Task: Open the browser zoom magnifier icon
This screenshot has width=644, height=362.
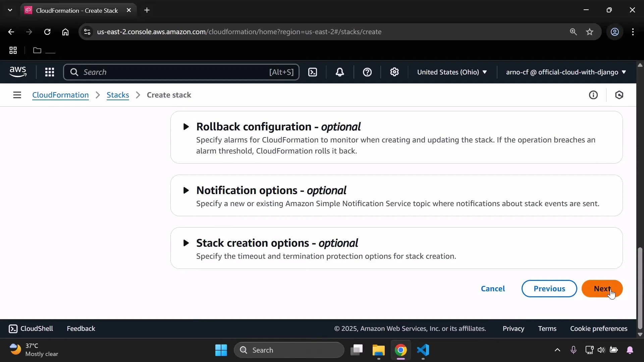Action: click(x=573, y=32)
